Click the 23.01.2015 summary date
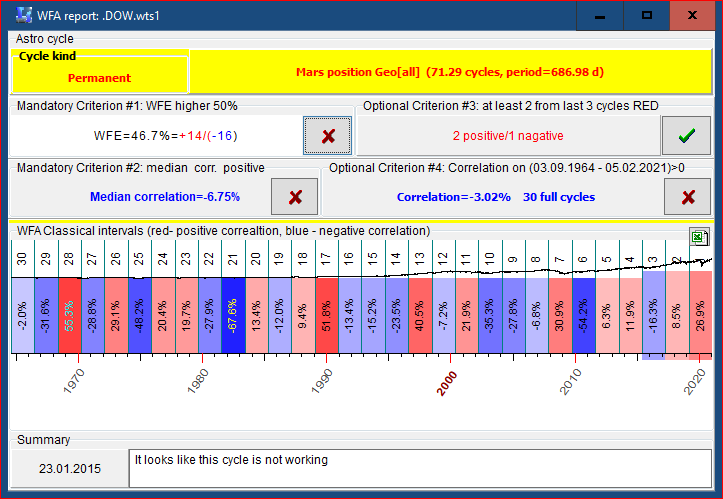The image size is (723, 499). 70,469
